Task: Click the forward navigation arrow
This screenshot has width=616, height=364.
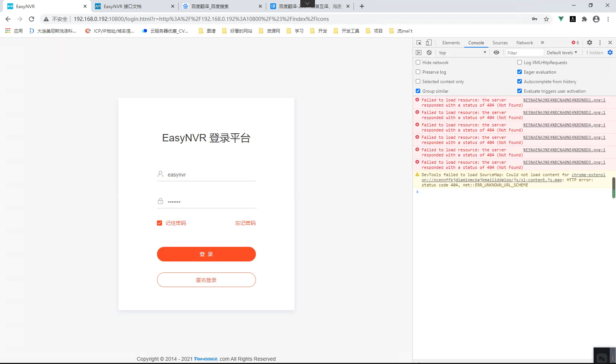Action: click(20, 19)
